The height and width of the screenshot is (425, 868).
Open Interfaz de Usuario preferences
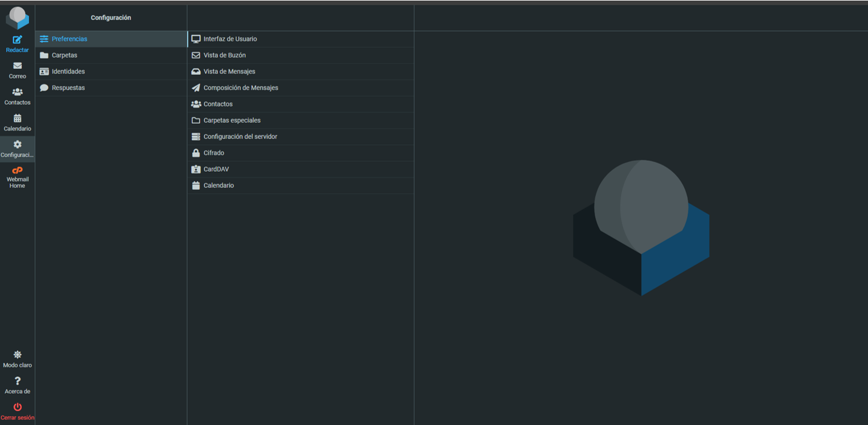230,39
